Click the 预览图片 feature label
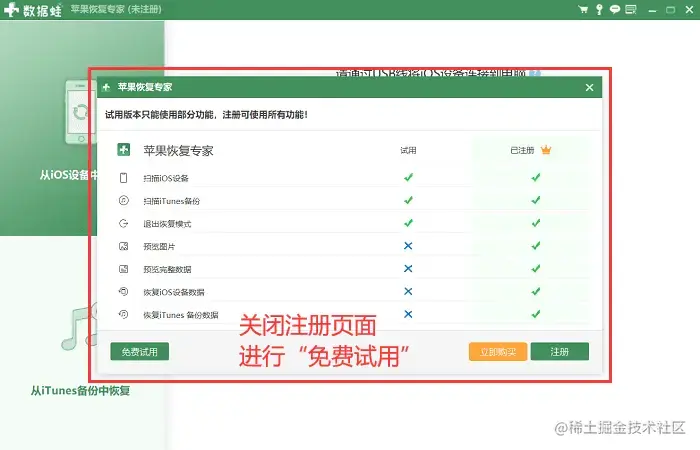The height and width of the screenshot is (450, 700). (159, 246)
